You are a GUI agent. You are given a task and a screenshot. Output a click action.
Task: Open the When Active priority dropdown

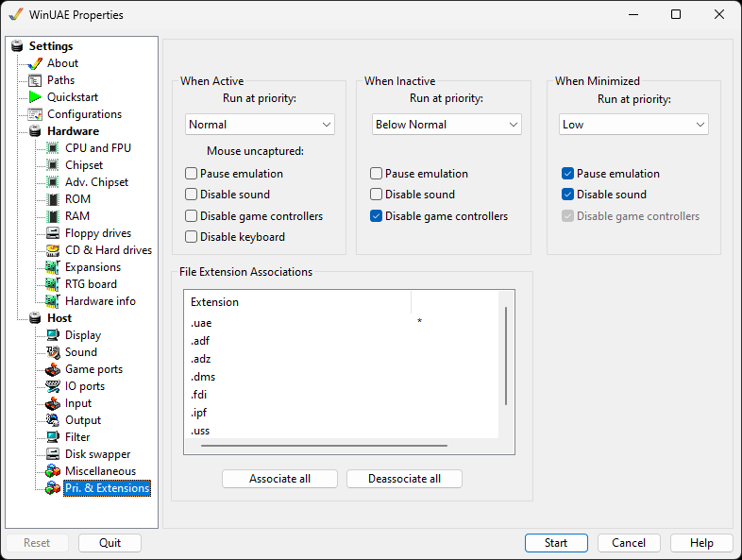[x=260, y=125]
